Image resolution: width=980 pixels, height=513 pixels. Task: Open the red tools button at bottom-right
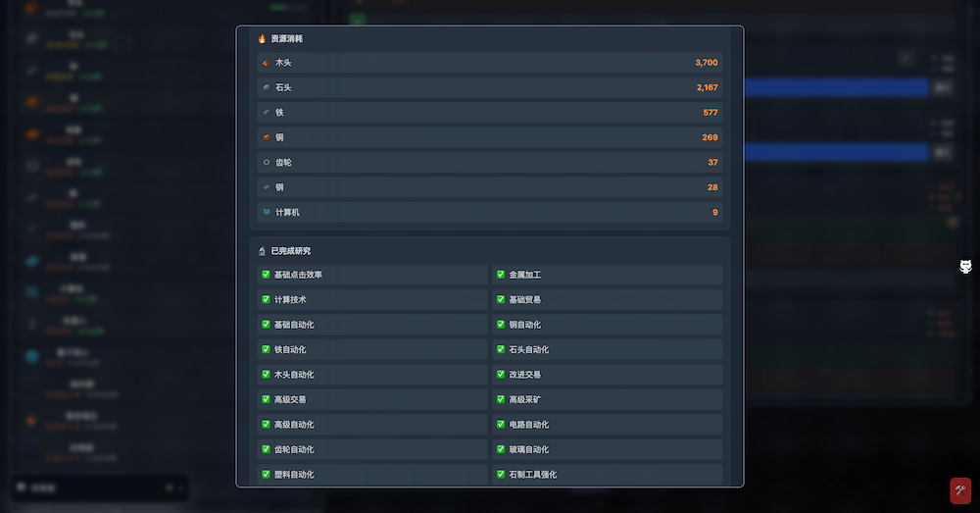click(960, 489)
